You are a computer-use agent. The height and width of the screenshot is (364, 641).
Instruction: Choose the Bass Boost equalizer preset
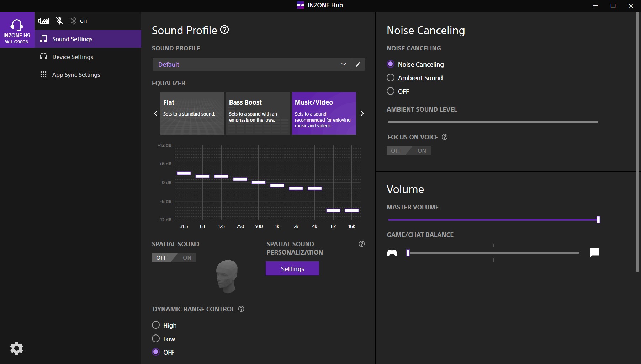click(x=258, y=113)
